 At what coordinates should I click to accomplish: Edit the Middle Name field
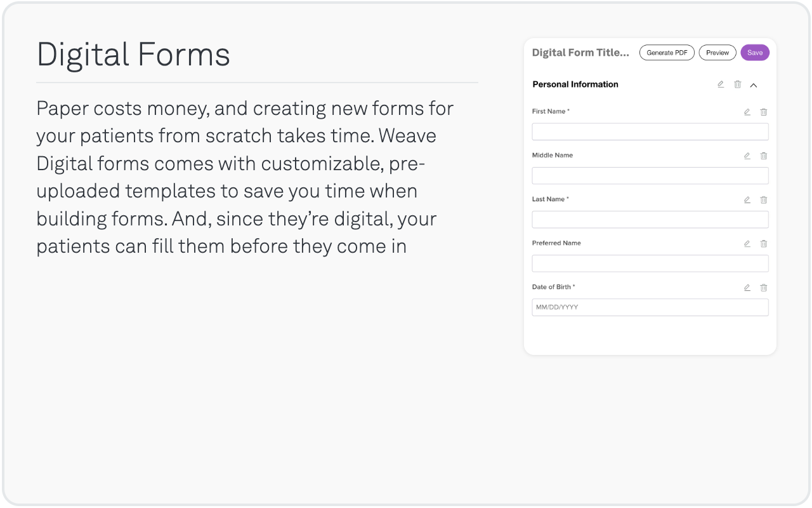pos(747,156)
